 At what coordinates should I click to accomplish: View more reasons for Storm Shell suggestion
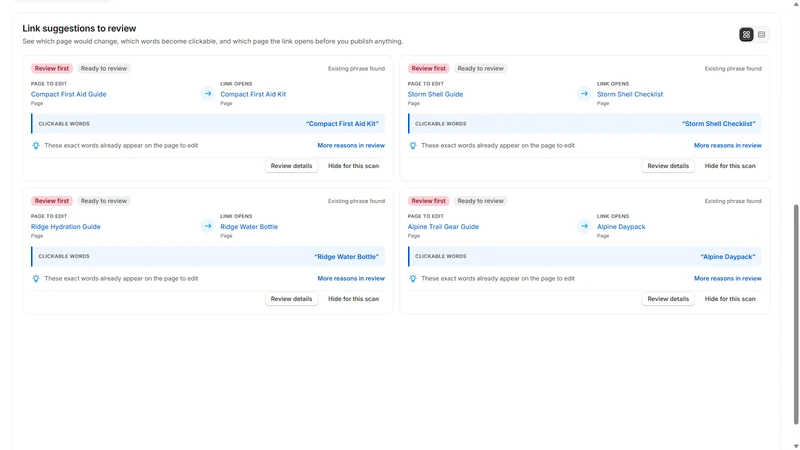pyautogui.click(x=728, y=145)
